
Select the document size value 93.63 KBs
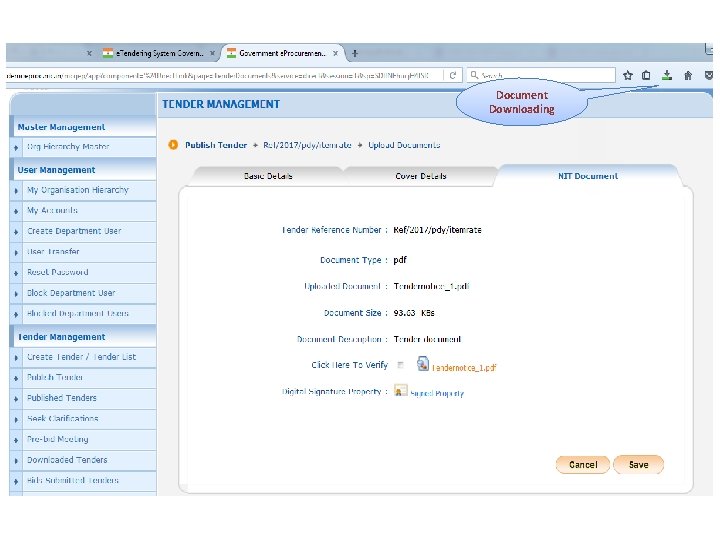pyautogui.click(x=414, y=313)
